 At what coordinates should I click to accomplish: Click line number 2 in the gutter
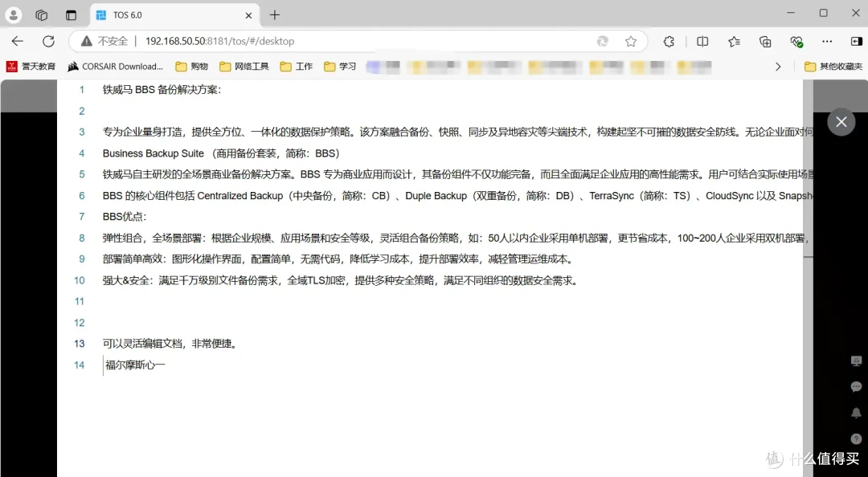pyautogui.click(x=82, y=112)
